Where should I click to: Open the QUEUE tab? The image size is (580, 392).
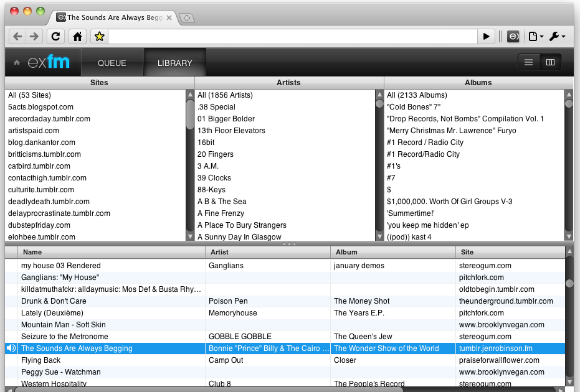[x=112, y=63]
